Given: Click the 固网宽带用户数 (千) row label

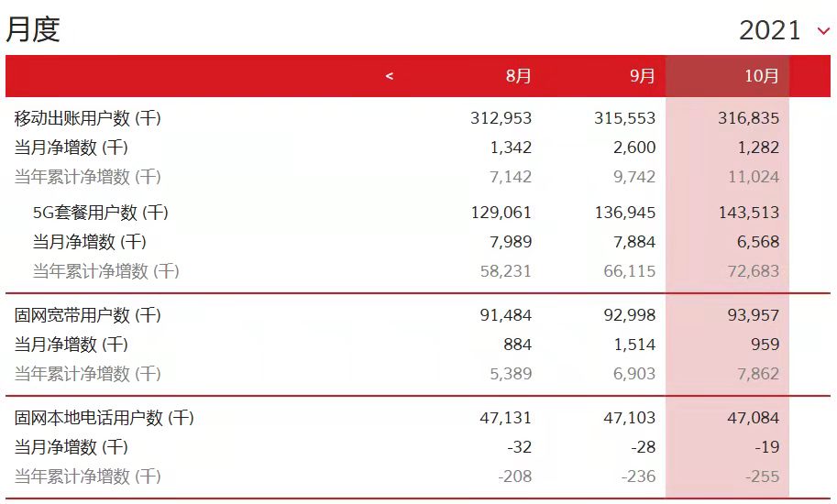Looking at the screenshot, I should [88, 315].
